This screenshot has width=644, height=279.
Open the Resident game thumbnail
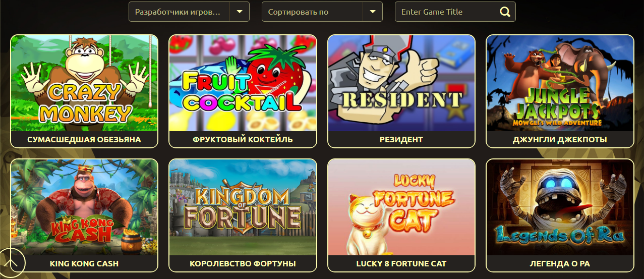(401, 83)
